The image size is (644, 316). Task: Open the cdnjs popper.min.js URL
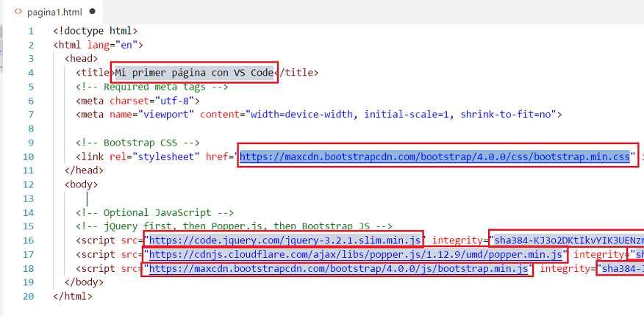[x=355, y=255]
